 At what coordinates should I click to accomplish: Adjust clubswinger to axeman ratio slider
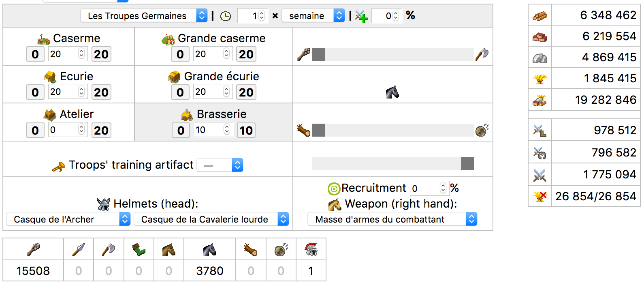(x=392, y=54)
